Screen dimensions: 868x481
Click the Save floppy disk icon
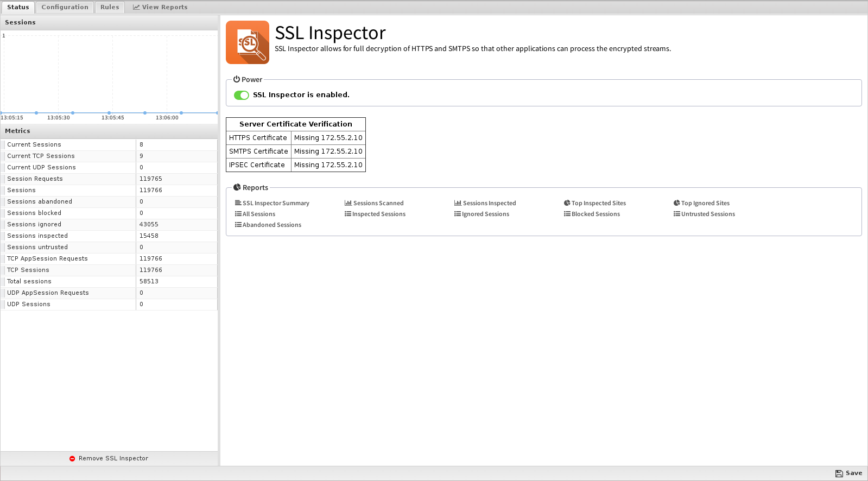tap(839, 473)
